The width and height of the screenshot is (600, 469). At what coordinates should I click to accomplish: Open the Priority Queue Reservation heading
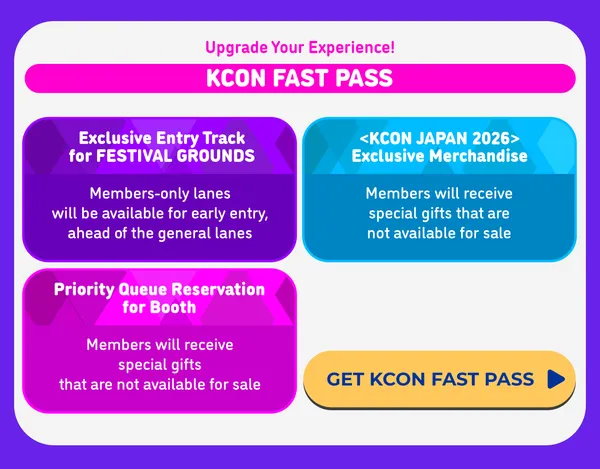pos(159,289)
